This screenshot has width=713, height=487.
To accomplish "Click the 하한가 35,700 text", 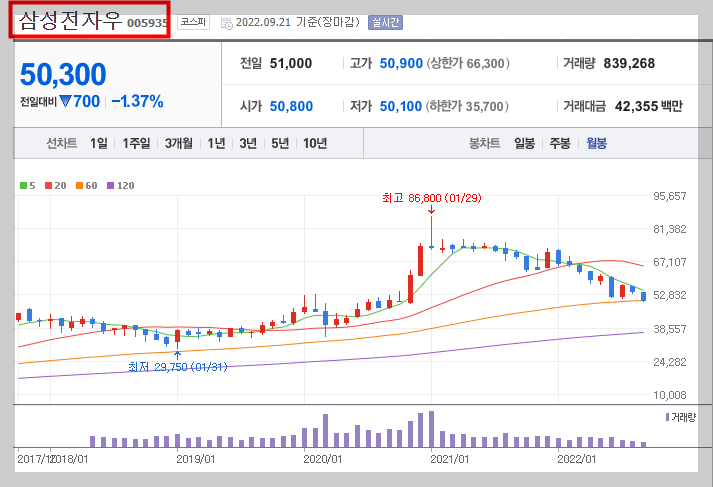I will (467, 106).
